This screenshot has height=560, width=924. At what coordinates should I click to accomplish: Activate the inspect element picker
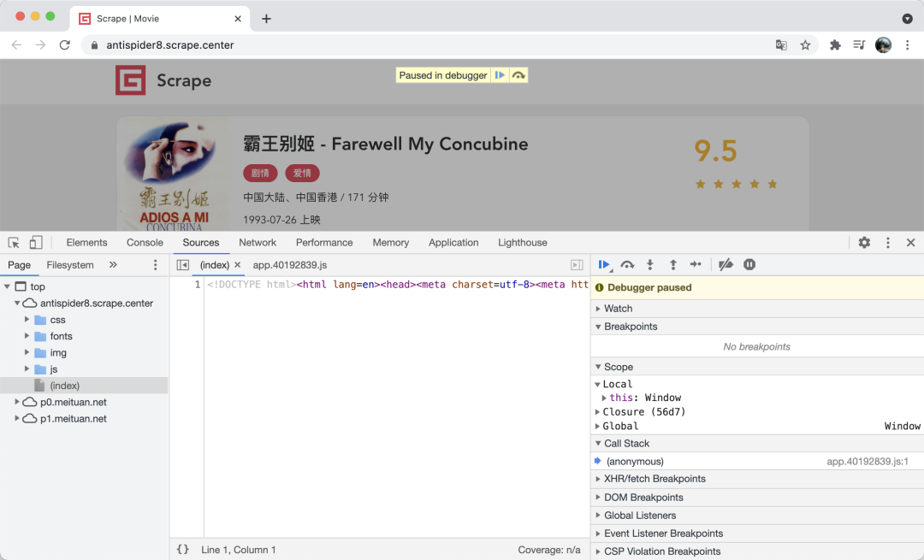pos(15,243)
